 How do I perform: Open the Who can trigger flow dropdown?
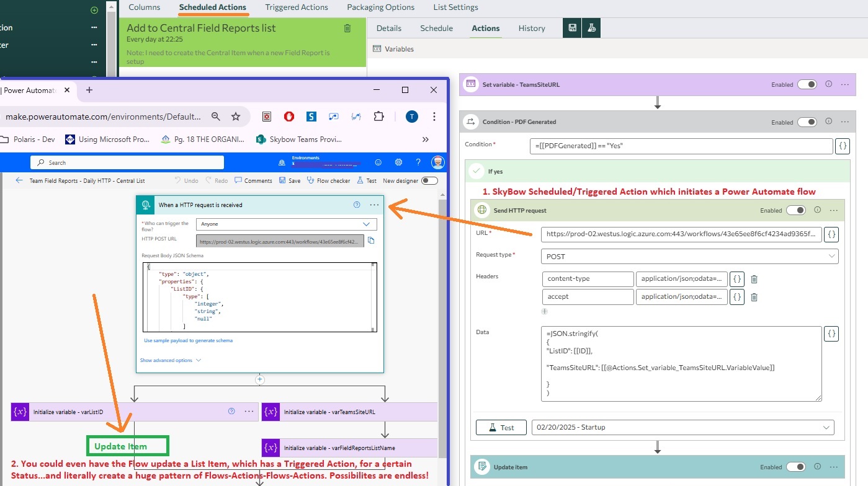[286, 224]
